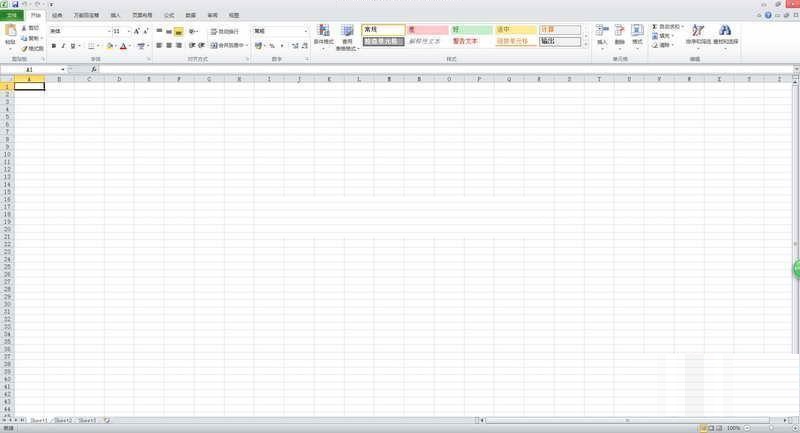Screen dimensions: 800x433
Task: Switch to the Sheet2 worksheet tab
Action: point(63,421)
